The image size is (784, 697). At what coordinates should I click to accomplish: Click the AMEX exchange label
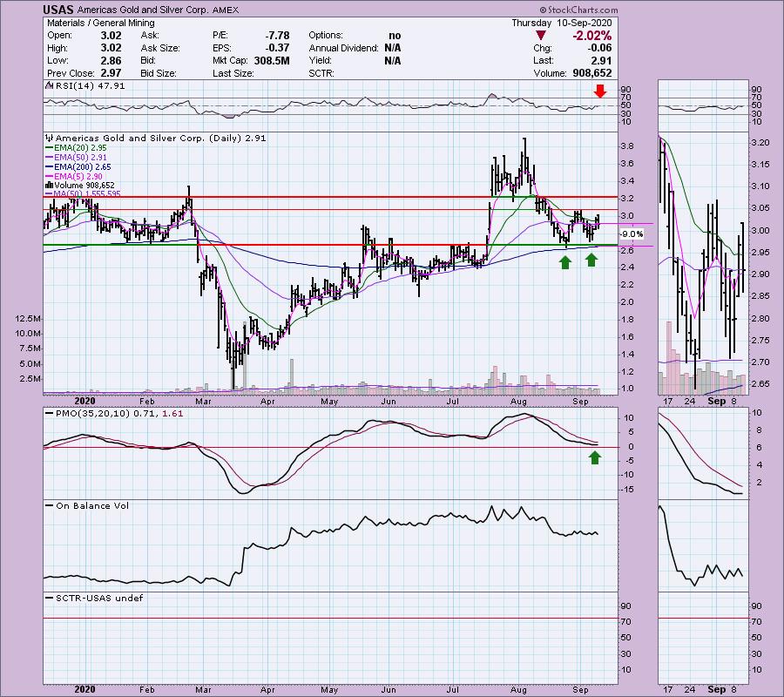tap(226, 10)
